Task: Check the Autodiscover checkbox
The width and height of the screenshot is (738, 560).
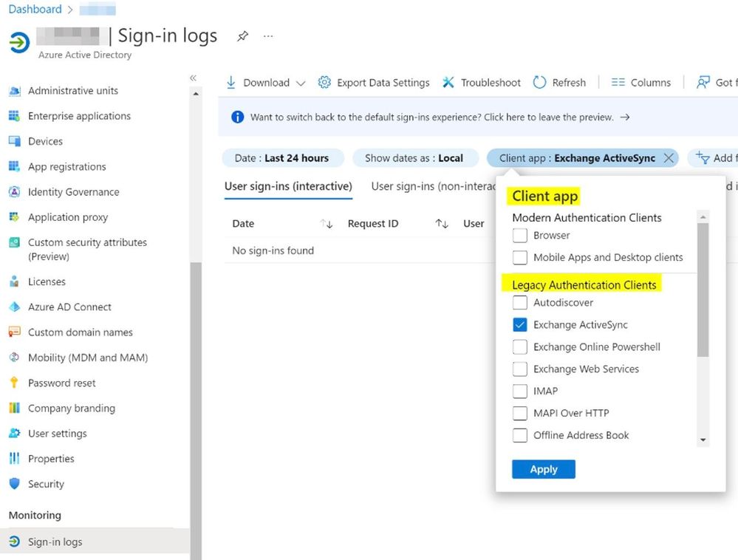Action: 519,303
